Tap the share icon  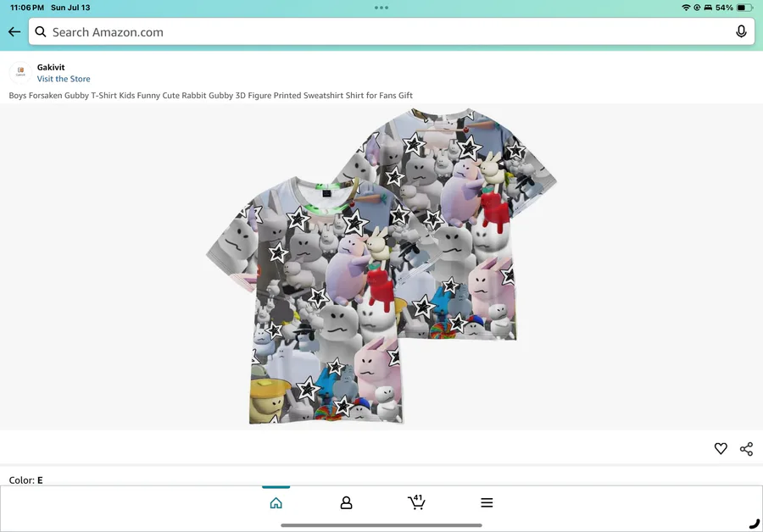click(746, 449)
